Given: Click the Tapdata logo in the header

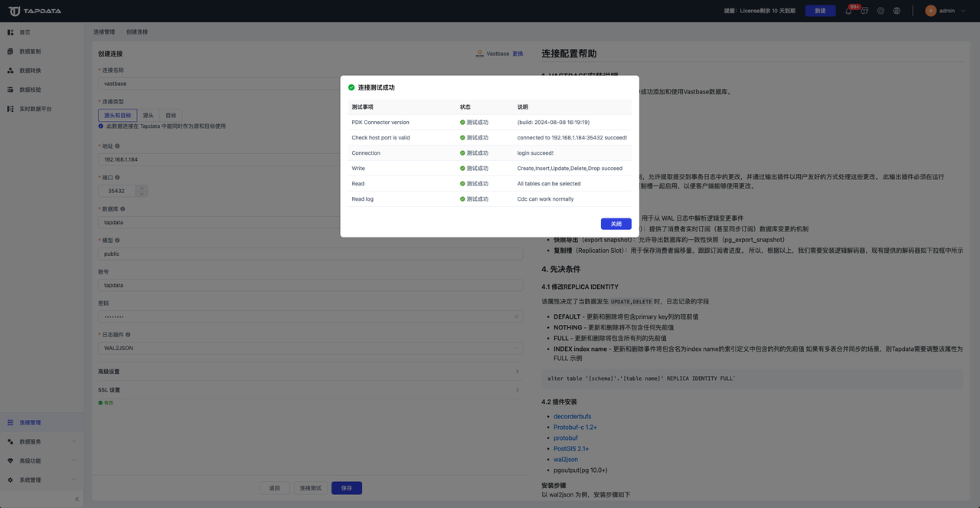Looking at the screenshot, I should pos(34,11).
